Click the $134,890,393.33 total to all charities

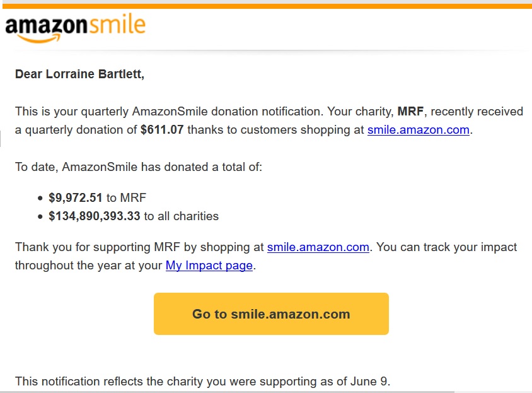point(95,216)
